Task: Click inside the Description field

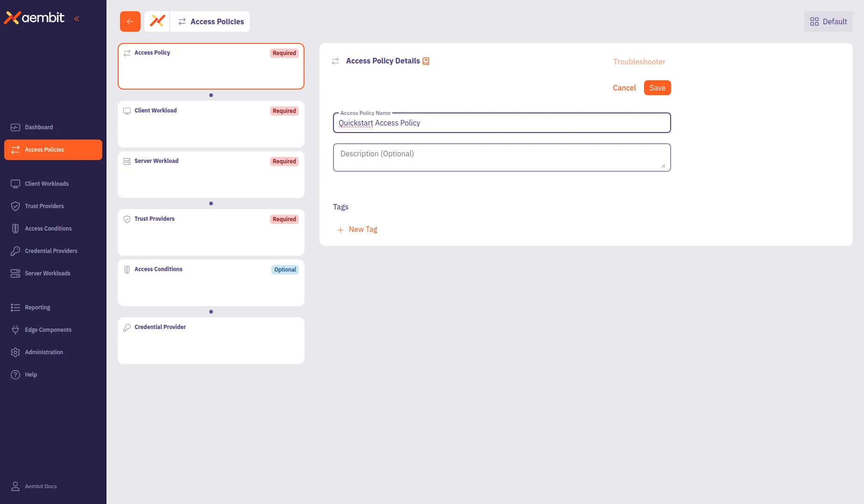Action: coord(501,157)
